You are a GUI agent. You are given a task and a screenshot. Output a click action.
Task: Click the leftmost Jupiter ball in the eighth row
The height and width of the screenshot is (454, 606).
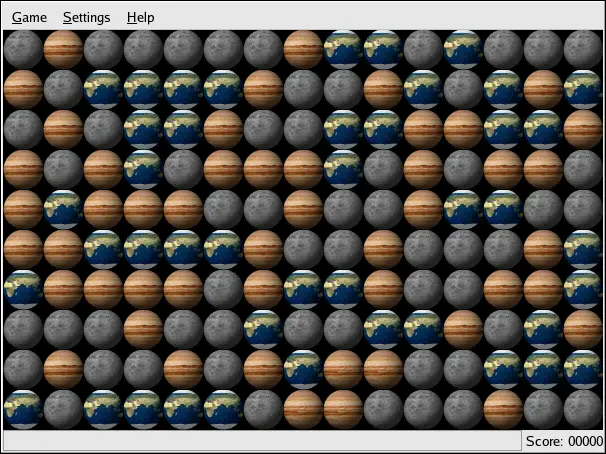143,329
